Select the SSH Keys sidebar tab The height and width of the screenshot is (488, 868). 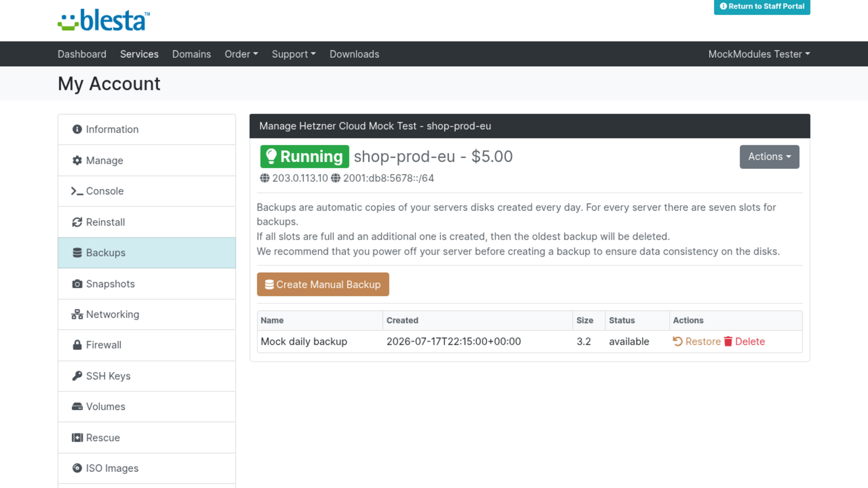tap(147, 376)
